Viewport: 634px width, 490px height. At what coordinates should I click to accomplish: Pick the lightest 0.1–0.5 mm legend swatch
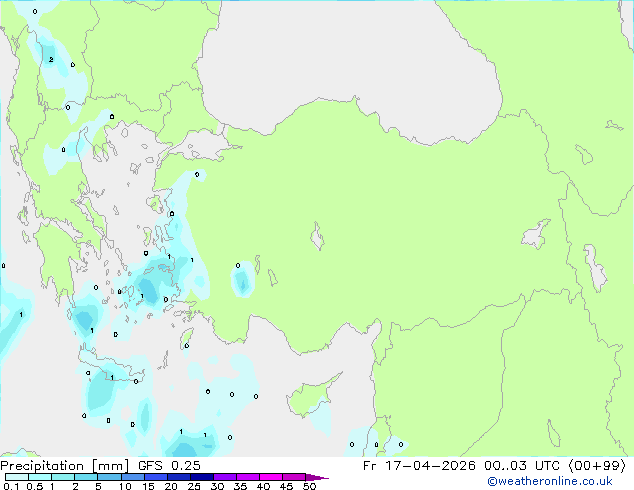(17, 477)
